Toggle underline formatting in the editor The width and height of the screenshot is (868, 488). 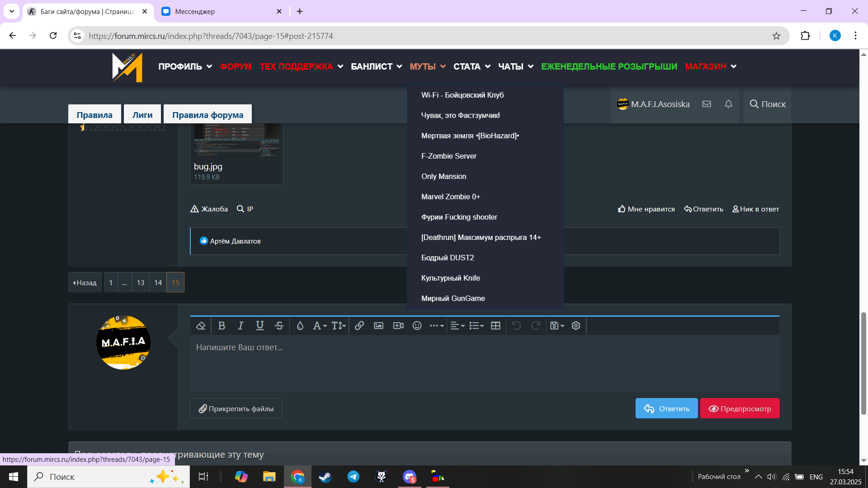(259, 326)
